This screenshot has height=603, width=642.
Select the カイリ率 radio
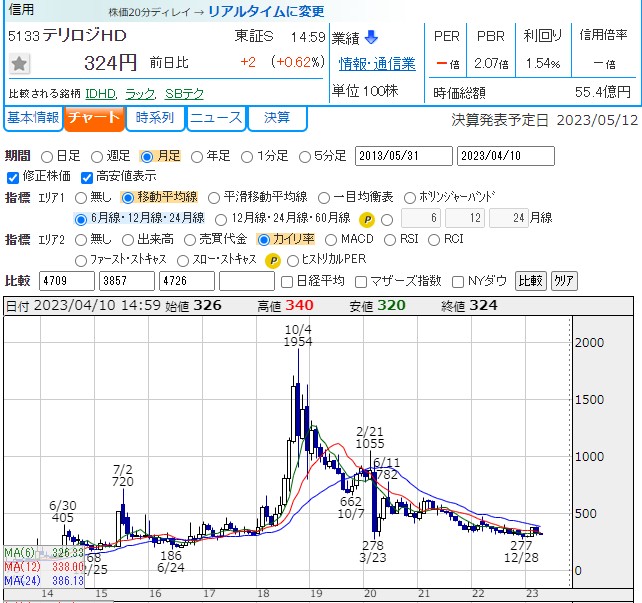pos(264,240)
